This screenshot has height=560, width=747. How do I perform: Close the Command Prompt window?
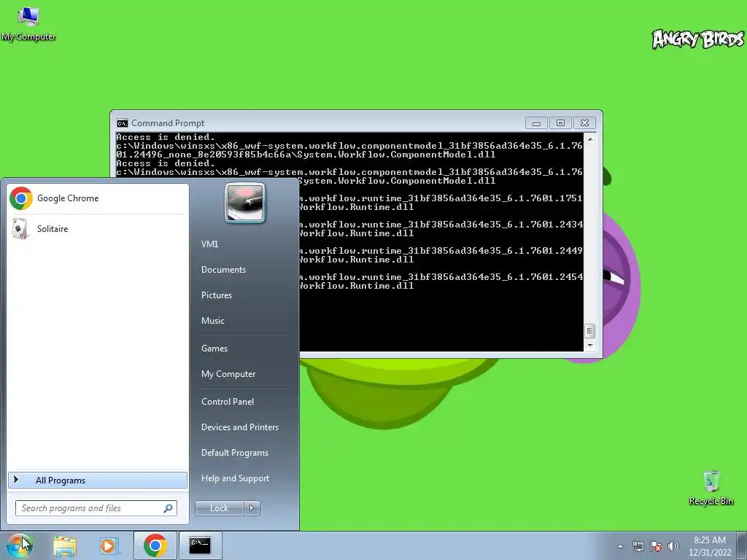pyautogui.click(x=584, y=123)
